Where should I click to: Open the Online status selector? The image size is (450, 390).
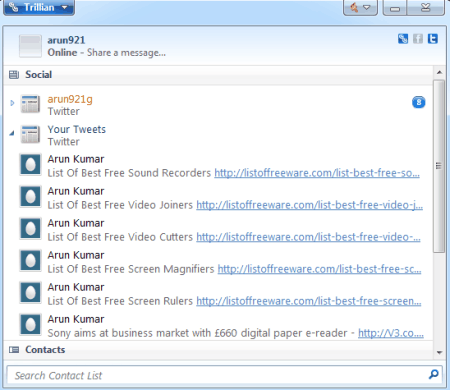coord(62,53)
